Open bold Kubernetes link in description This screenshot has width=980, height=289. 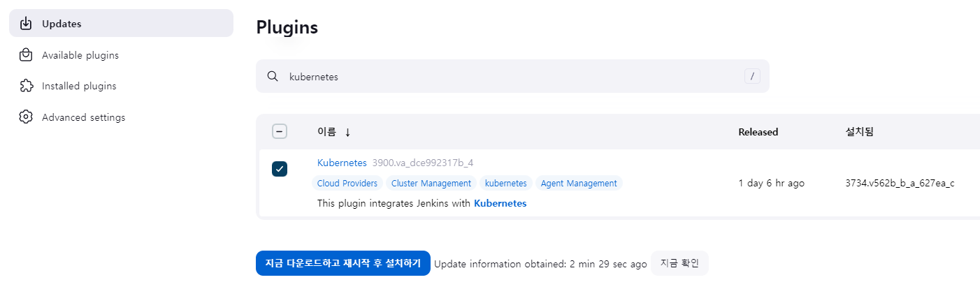(500, 203)
